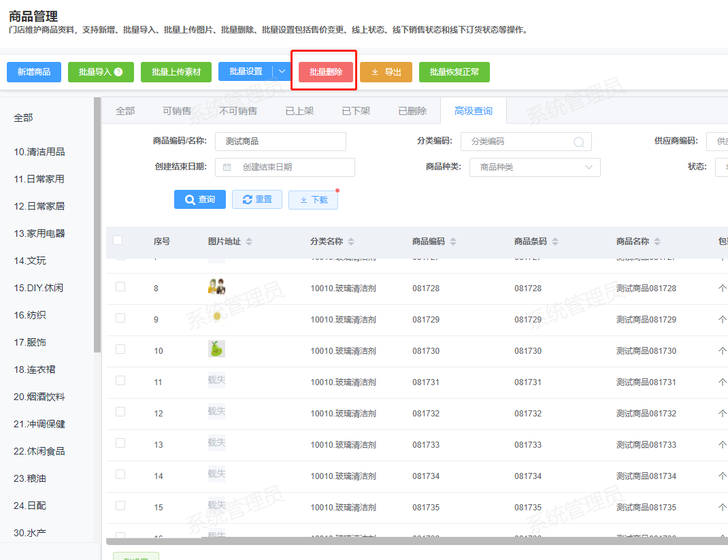Click the 商品编码/名称 input field
Viewport: 728px width, 560px height.
click(x=280, y=142)
